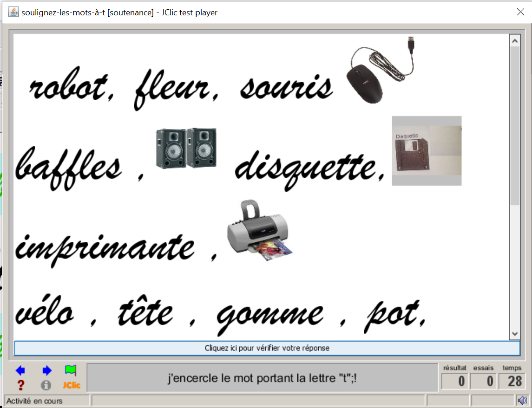The image size is (532, 408).
Task: Click the blue next activity arrow
Action: click(46, 370)
